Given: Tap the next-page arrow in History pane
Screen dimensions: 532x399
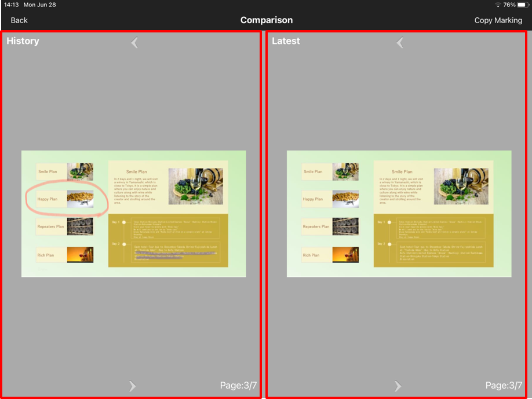Looking at the screenshot, I should 132,386.
